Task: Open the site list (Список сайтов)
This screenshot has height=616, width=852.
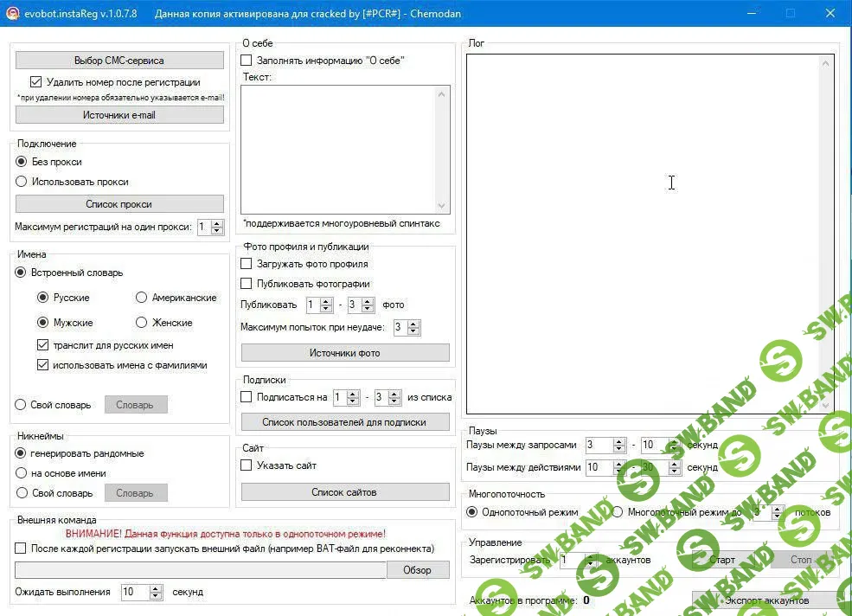Action: tap(345, 492)
